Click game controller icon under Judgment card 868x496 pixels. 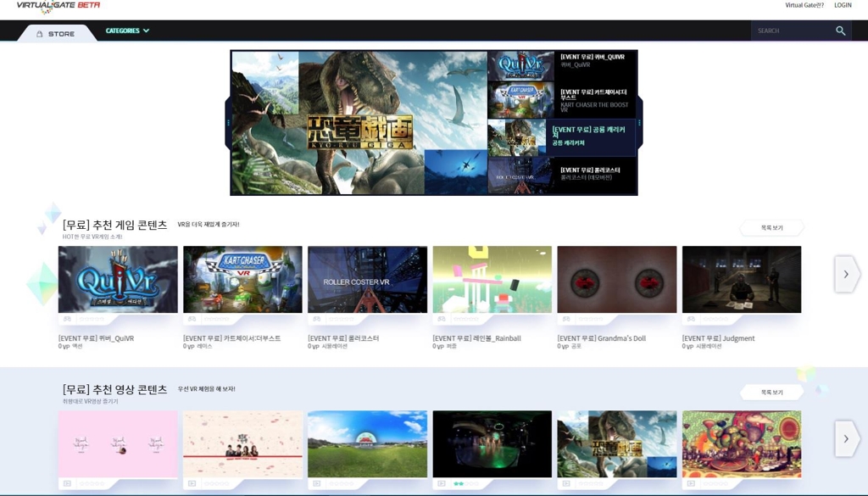coord(691,320)
